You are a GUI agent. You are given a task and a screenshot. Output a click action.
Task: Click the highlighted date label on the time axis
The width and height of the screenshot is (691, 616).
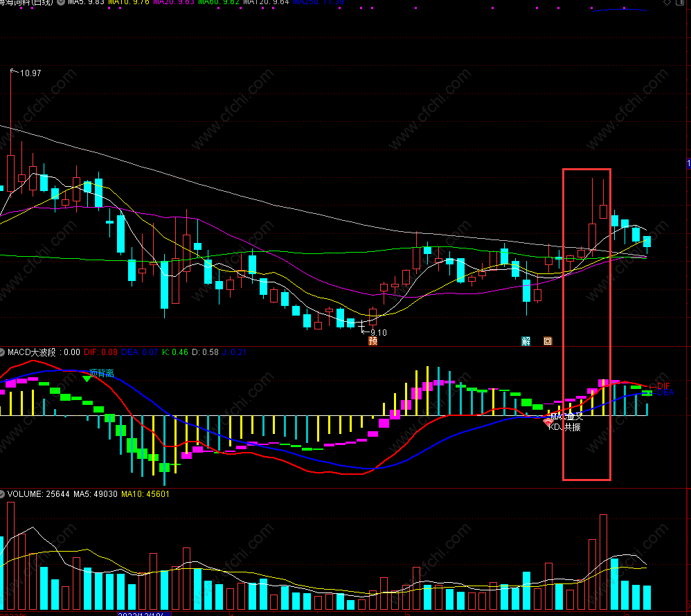tap(144, 614)
